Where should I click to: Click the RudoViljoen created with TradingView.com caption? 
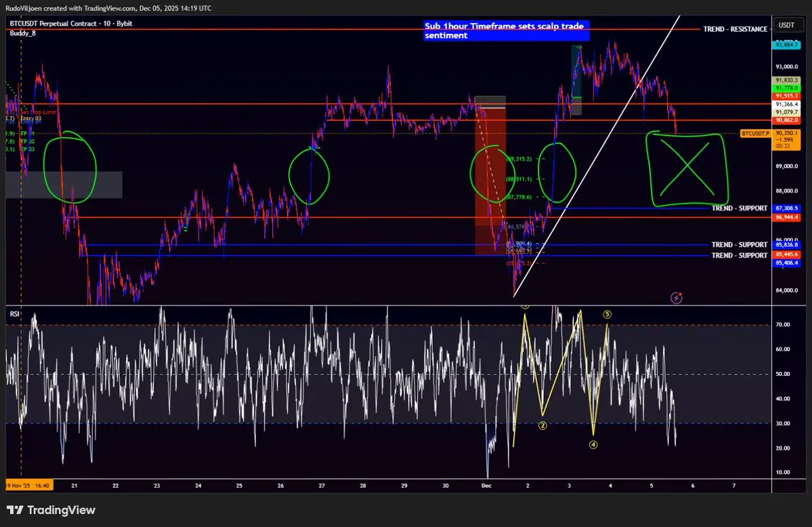click(x=108, y=7)
